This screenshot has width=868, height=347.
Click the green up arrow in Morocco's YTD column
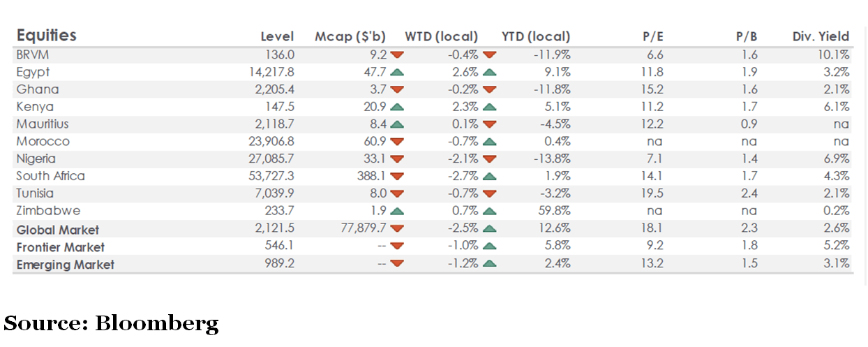(489, 142)
